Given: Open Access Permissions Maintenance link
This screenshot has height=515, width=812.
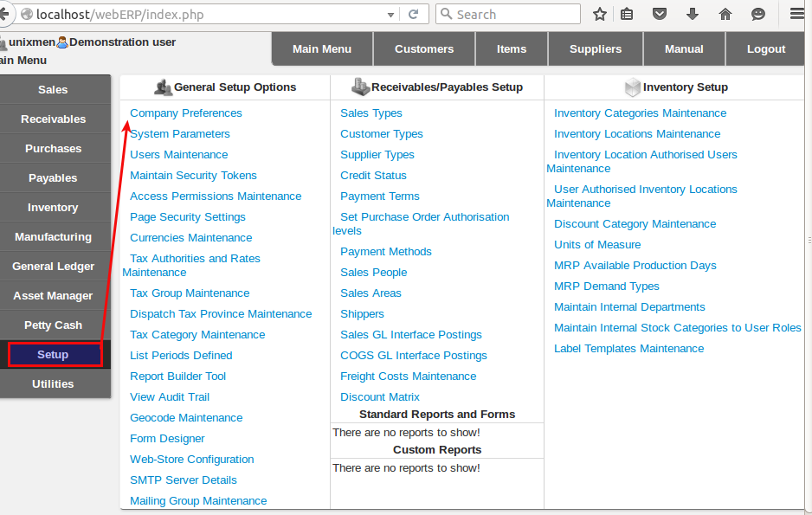Looking at the screenshot, I should point(216,196).
